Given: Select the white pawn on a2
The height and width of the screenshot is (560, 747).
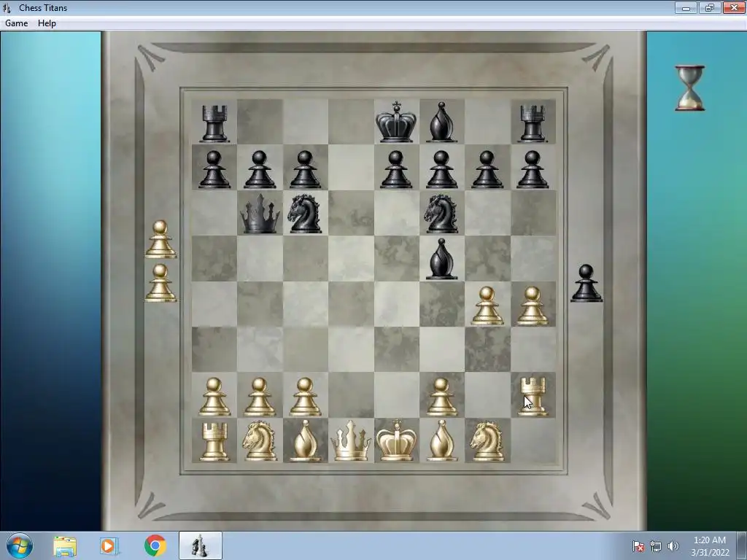Looking at the screenshot, I should click(x=214, y=397).
